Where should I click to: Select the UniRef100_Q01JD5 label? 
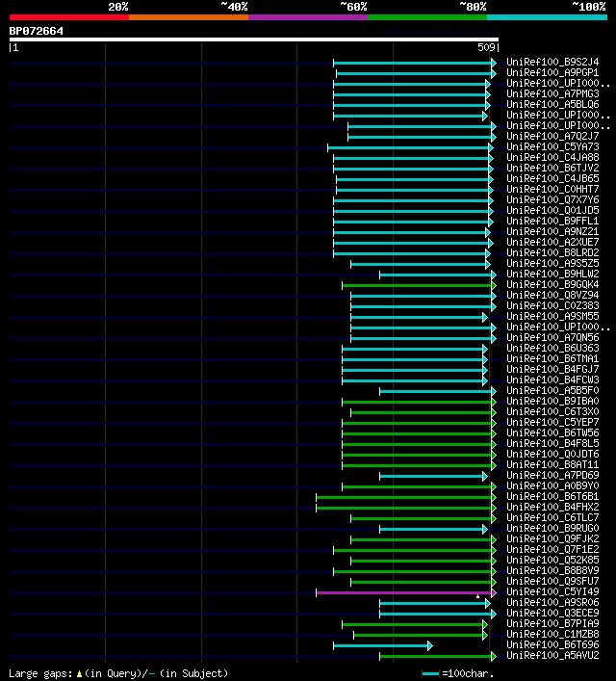coord(552,210)
